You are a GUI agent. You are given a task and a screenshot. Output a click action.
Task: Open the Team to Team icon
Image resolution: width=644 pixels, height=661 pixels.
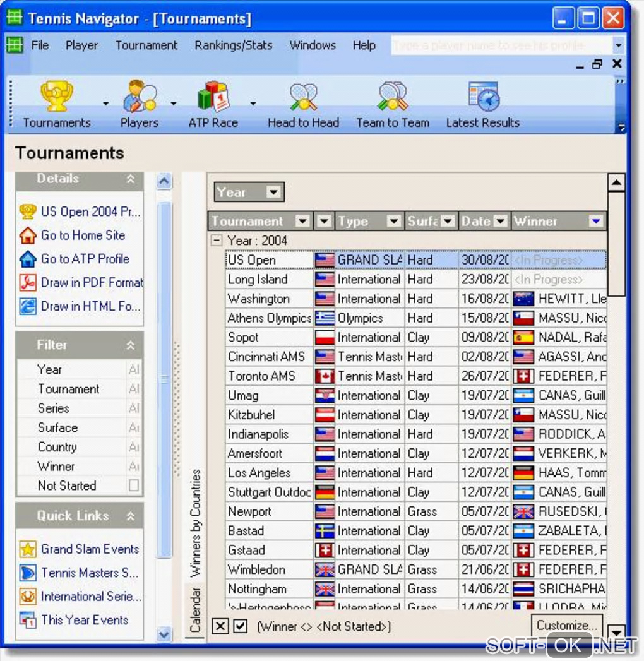pos(393,97)
